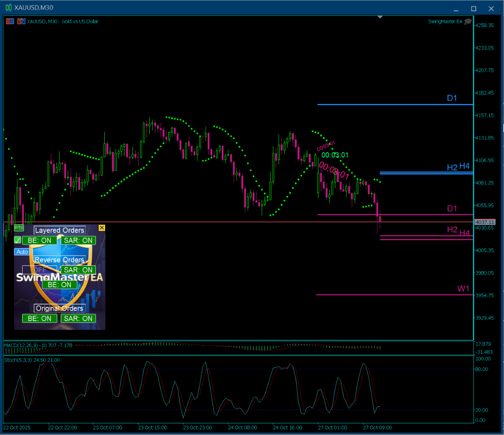Image resolution: width=504 pixels, height=435 pixels.
Task: Open the Depth of Market icon
Action: coord(21,21)
